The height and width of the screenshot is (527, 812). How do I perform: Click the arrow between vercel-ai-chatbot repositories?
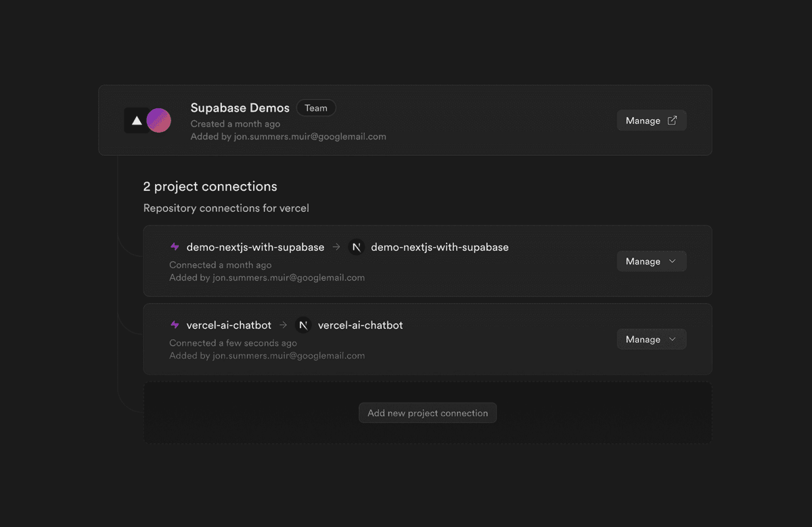(x=282, y=325)
